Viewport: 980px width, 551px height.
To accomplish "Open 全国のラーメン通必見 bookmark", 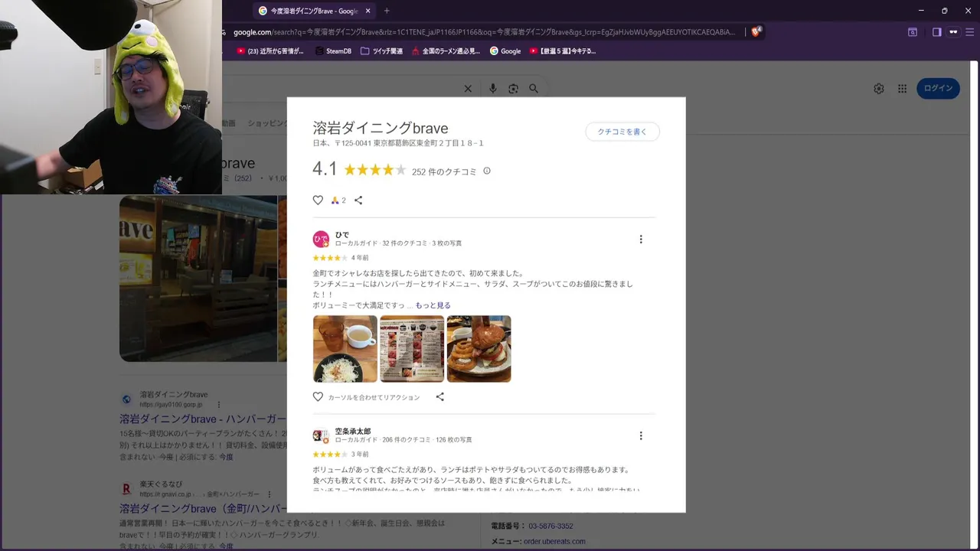I will pos(446,51).
